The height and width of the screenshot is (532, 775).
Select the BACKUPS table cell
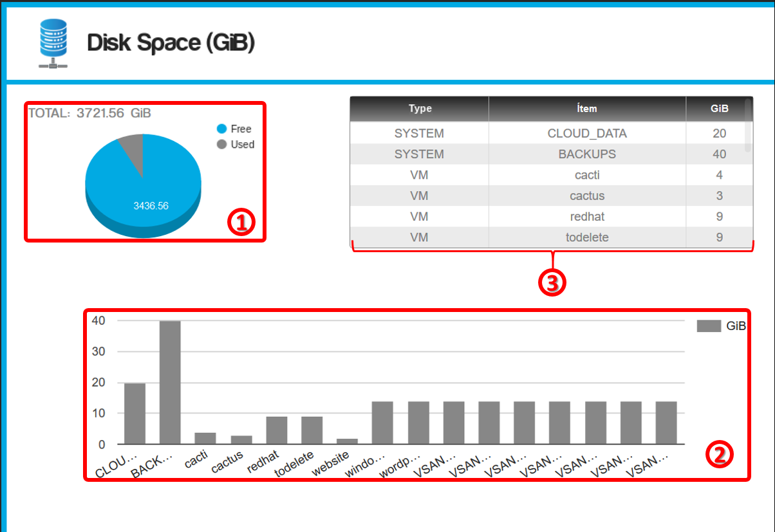click(x=587, y=154)
